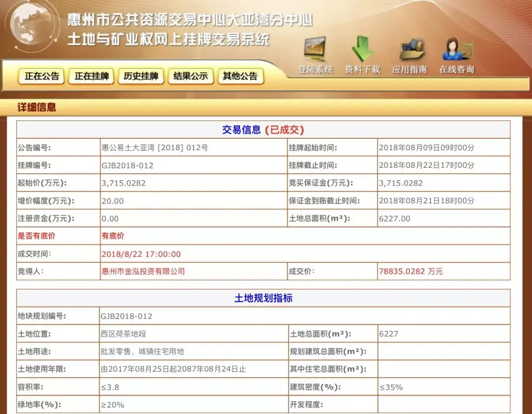Click the 其中住宅总面积(m²) label
Screen dimensions: 532x414
[328, 369]
